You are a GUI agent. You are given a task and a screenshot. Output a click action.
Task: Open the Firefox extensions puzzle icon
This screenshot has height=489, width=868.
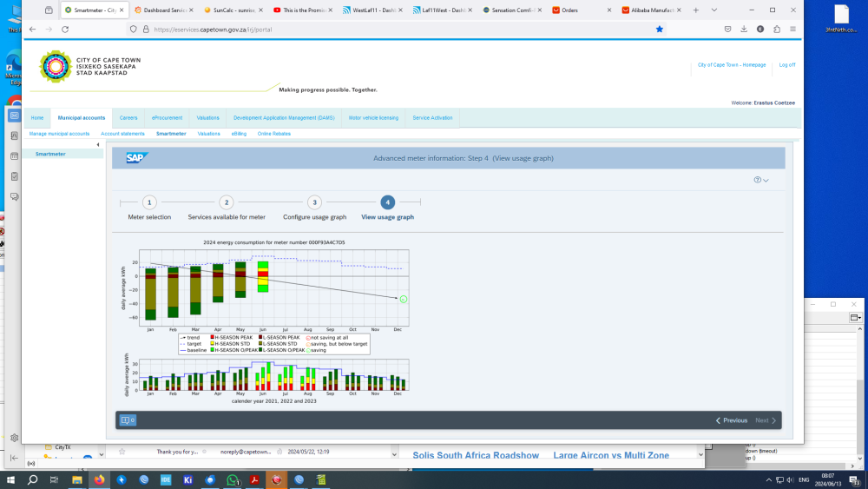[777, 30]
